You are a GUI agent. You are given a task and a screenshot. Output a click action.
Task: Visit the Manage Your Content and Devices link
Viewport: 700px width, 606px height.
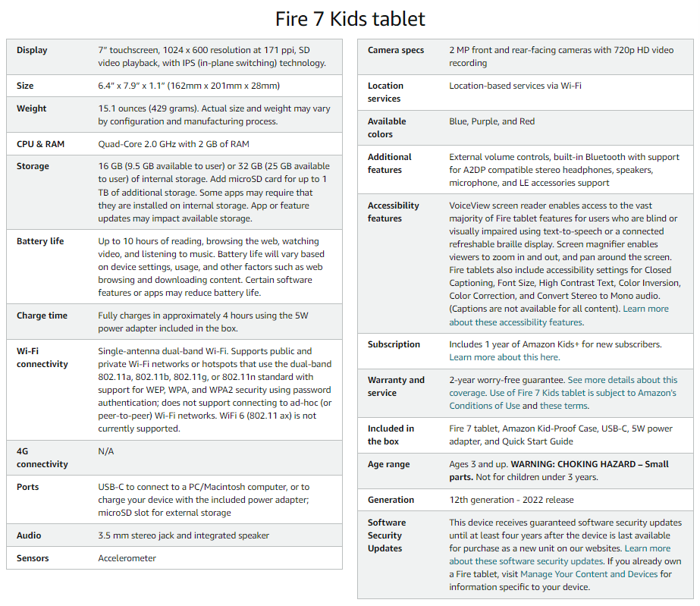pyautogui.click(x=589, y=574)
